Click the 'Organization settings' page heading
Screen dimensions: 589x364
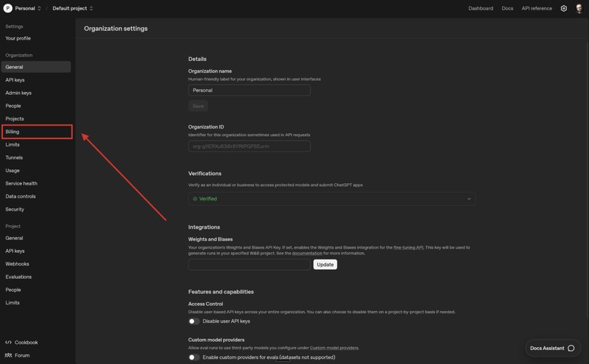116,29
